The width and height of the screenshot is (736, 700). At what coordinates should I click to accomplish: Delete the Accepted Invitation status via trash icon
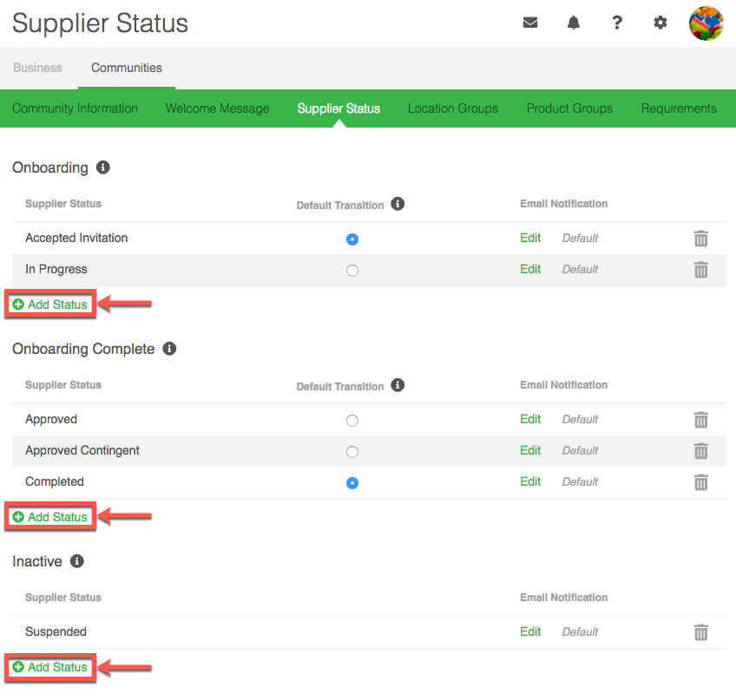[x=700, y=239]
